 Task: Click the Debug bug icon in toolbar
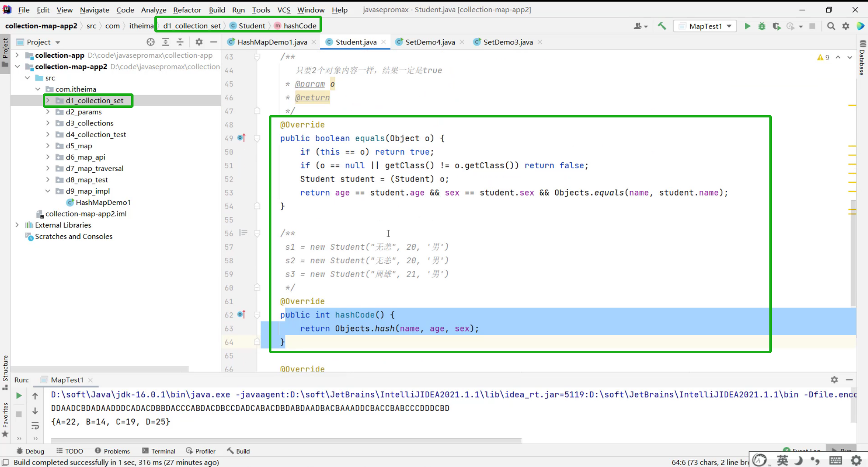tap(762, 26)
